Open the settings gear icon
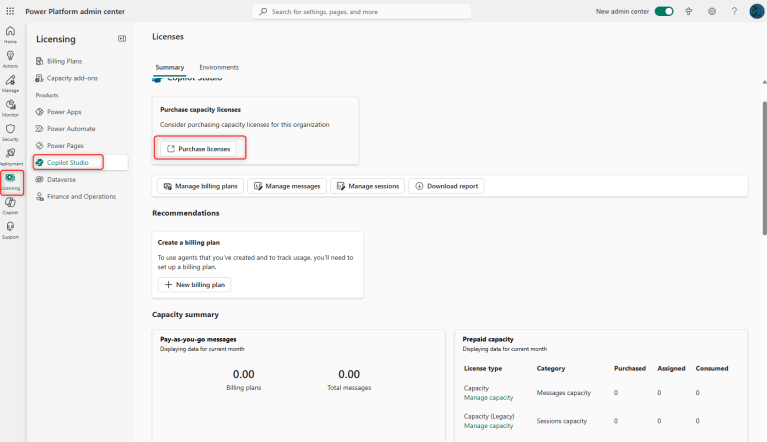 coord(712,11)
